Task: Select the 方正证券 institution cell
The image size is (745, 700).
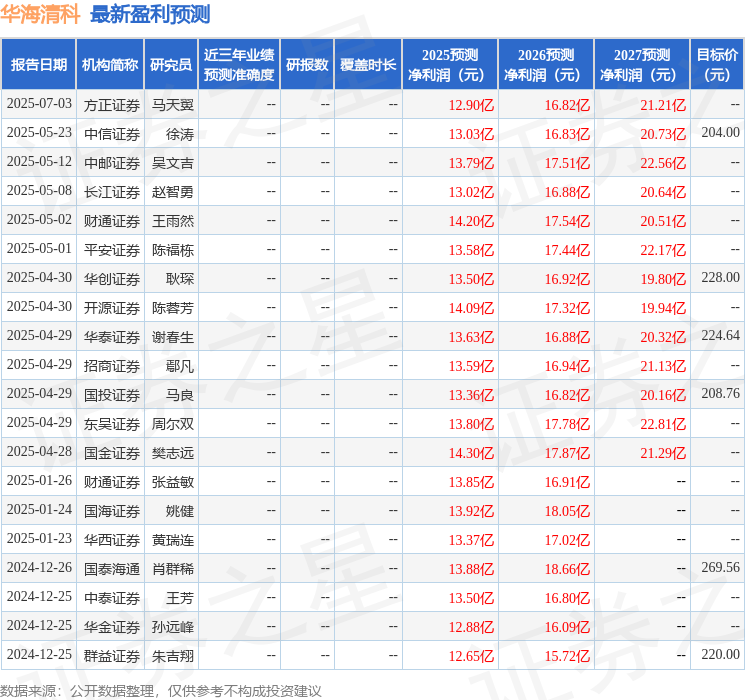Action: coord(112,105)
